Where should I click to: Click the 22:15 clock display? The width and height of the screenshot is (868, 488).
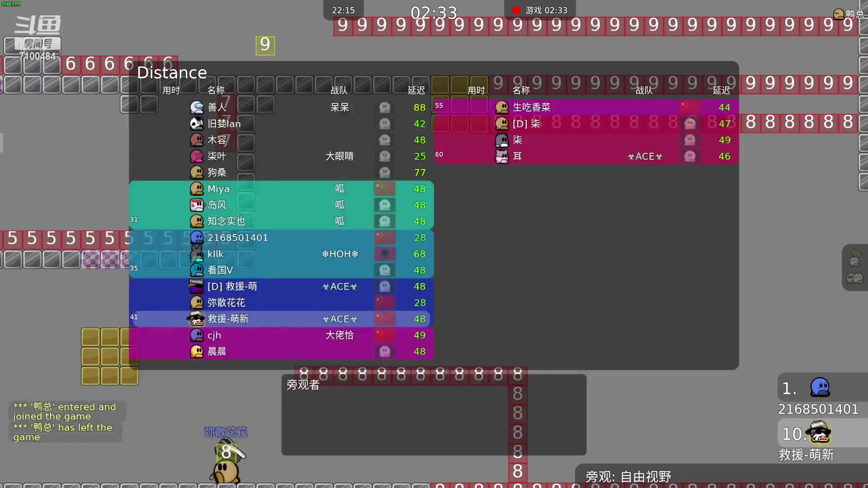(x=343, y=10)
